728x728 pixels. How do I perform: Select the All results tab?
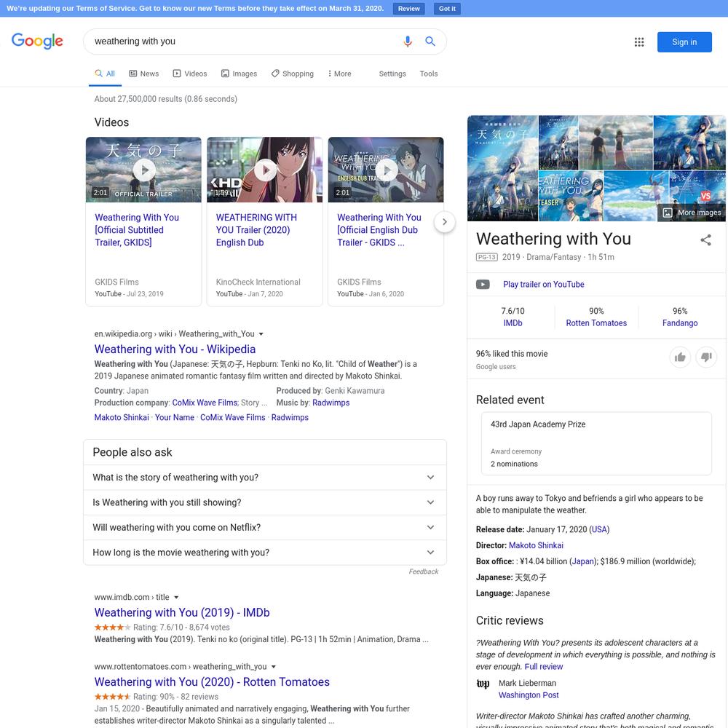[x=105, y=74]
